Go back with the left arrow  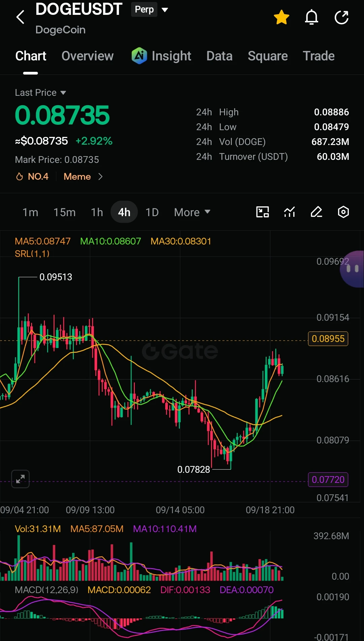click(21, 17)
